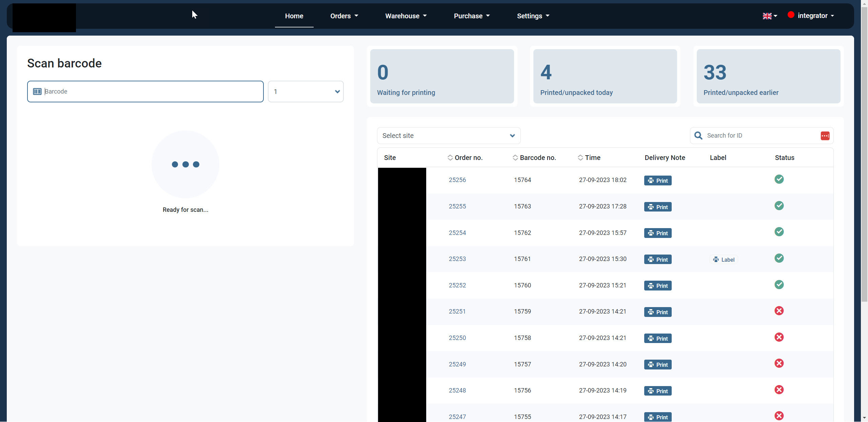Screen dimensions: 868x422
Task: Click the red dots icon in the search box
Action: click(x=825, y=136)
